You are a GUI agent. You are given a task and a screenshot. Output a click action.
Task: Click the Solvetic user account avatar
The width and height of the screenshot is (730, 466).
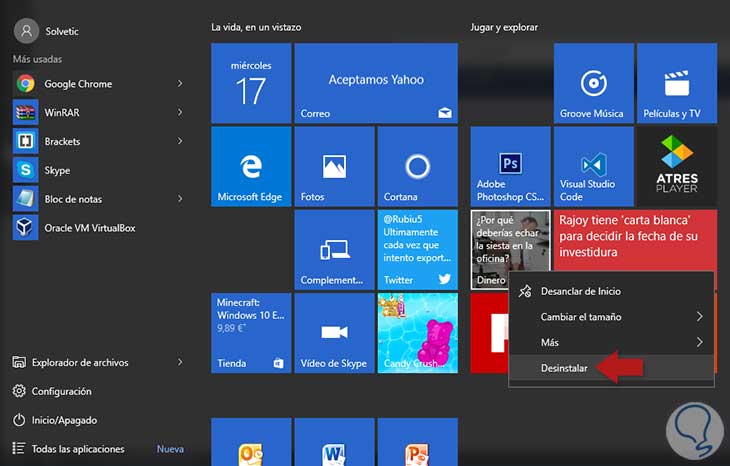coord(27,31)
